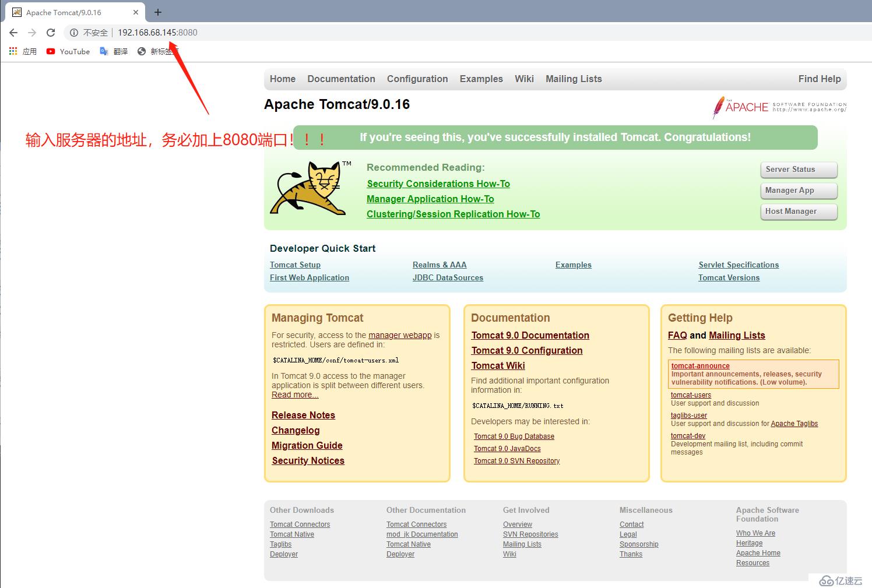Close the Apache Tomcat tab
This screenshot has height=588, width=872.
point(136,12)
